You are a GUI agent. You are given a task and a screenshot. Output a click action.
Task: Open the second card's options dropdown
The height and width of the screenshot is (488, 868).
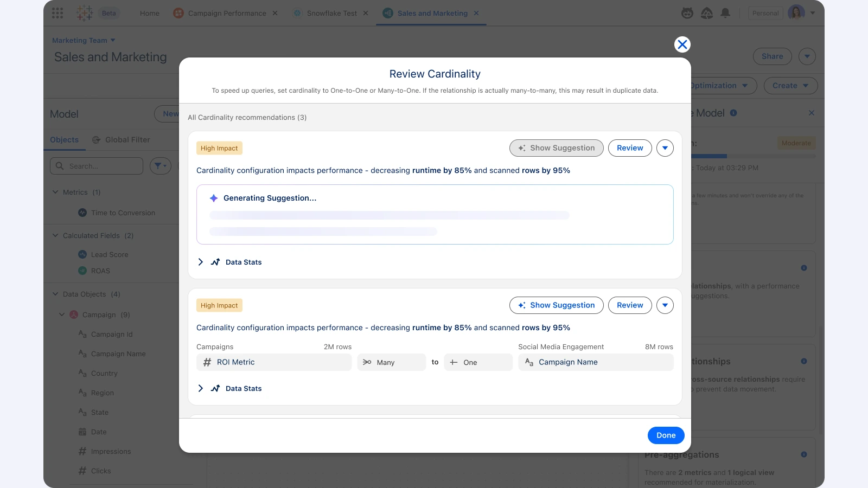coord(665,305)
